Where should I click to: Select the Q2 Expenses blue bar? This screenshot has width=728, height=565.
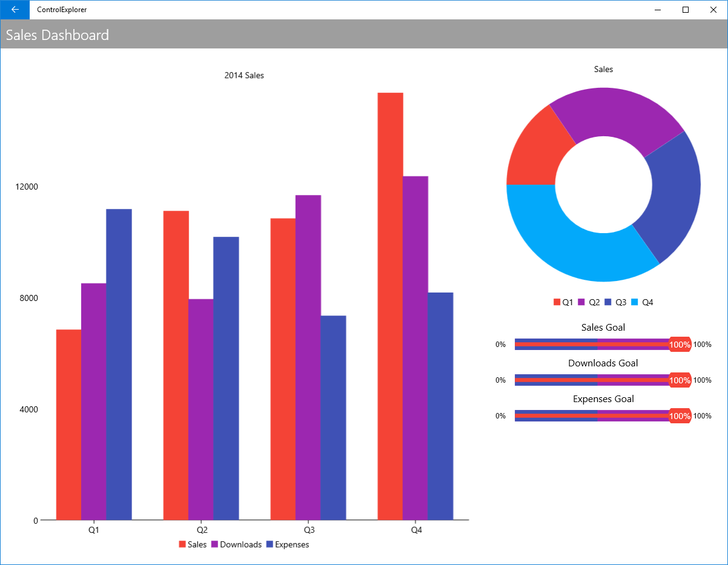226,378
